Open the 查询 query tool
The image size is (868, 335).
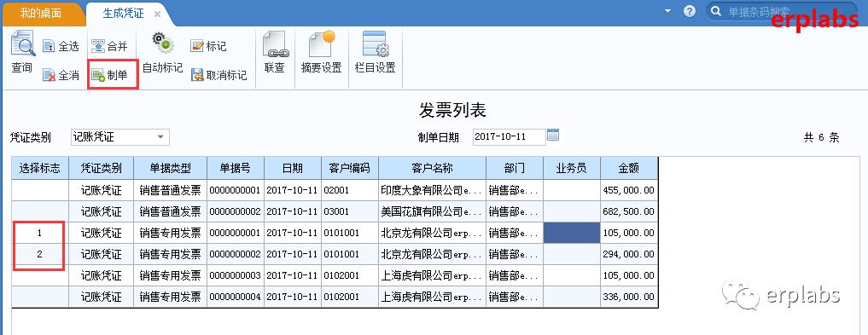click(22, 53)
